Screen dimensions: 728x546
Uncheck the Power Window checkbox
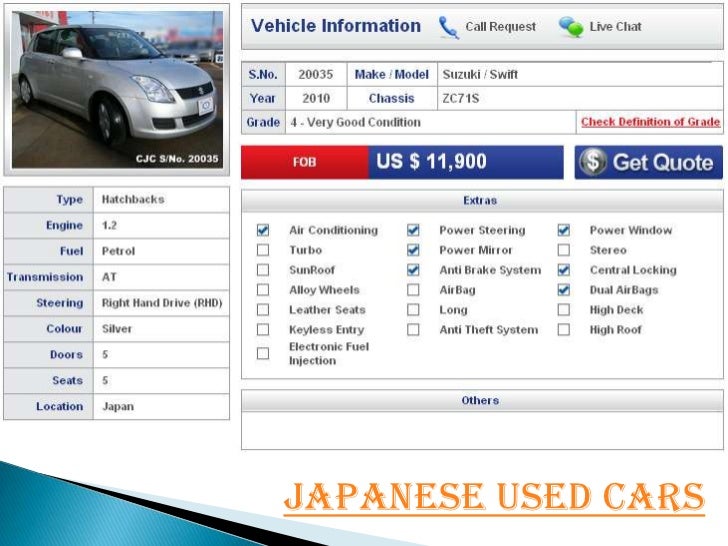pyautogui.click(x=564, y=230)
